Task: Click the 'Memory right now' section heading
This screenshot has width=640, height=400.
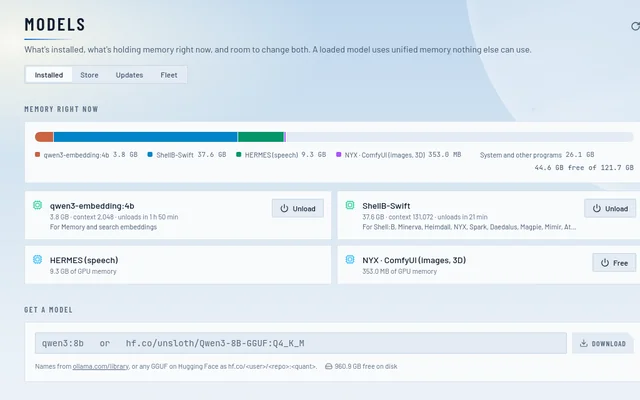Action: pyautogui.click(x=61, y=109)
